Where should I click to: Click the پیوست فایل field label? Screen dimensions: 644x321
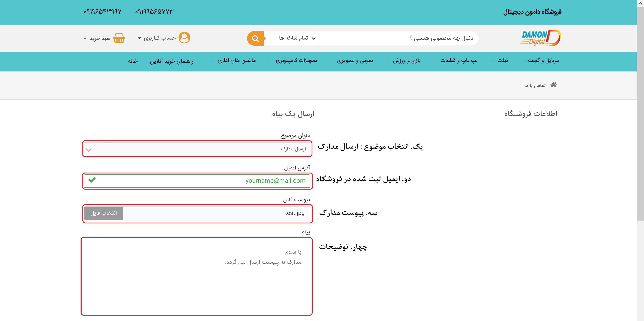coord(297,200)
